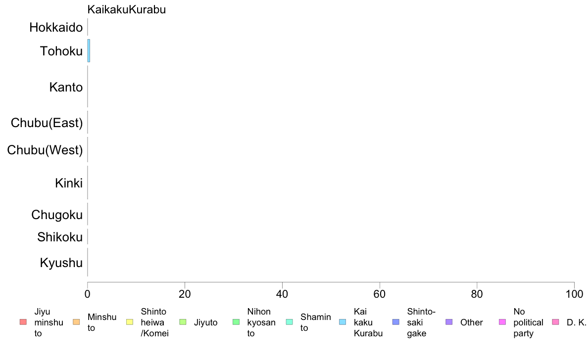Click the Chubu(West) axis label
The image size is (588, 364).
point(45,150)
